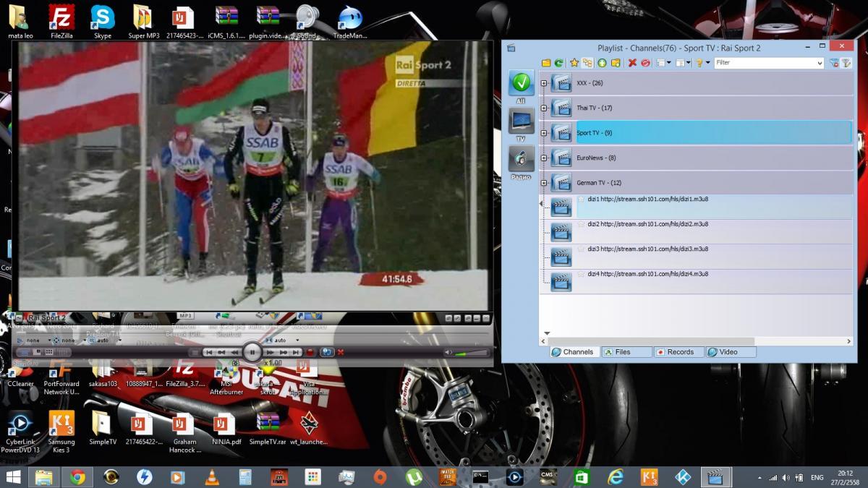
Task: Select the SimpleTV.rar desktop archive
Action: coord(268,429)
